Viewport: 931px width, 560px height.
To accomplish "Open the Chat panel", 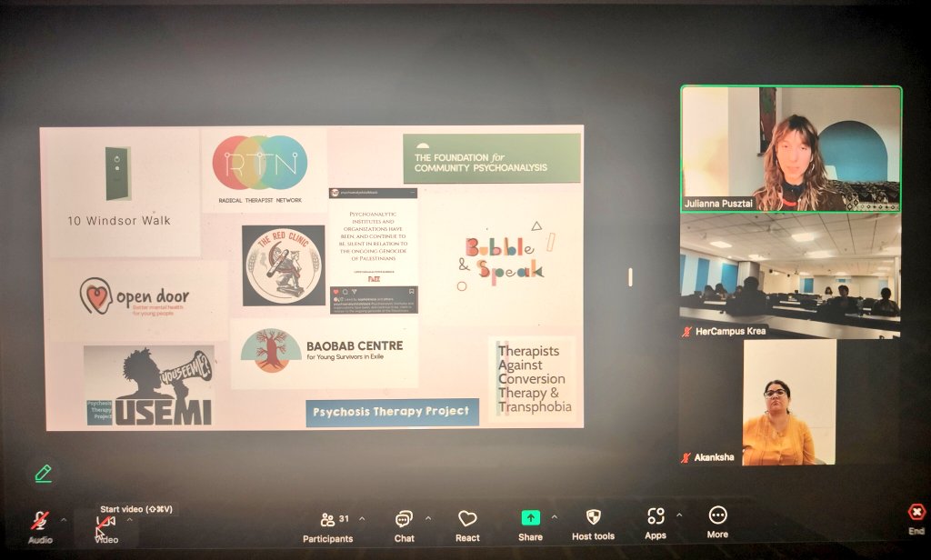I will point(405,526).
